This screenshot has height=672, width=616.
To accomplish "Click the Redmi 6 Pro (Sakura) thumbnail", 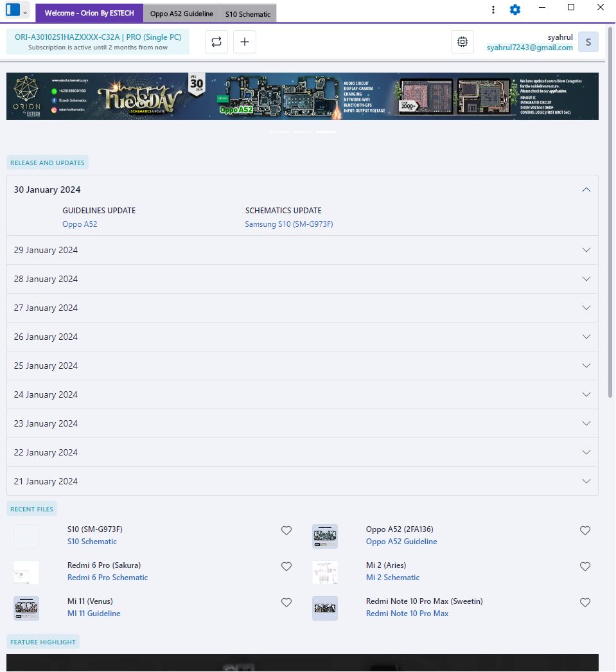I will pos(26,572).
